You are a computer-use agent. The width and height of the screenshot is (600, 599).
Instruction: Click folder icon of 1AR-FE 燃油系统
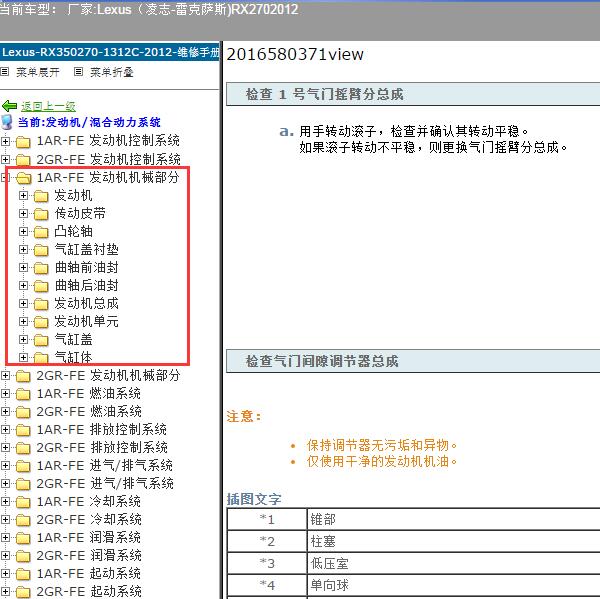coord(23,394)
